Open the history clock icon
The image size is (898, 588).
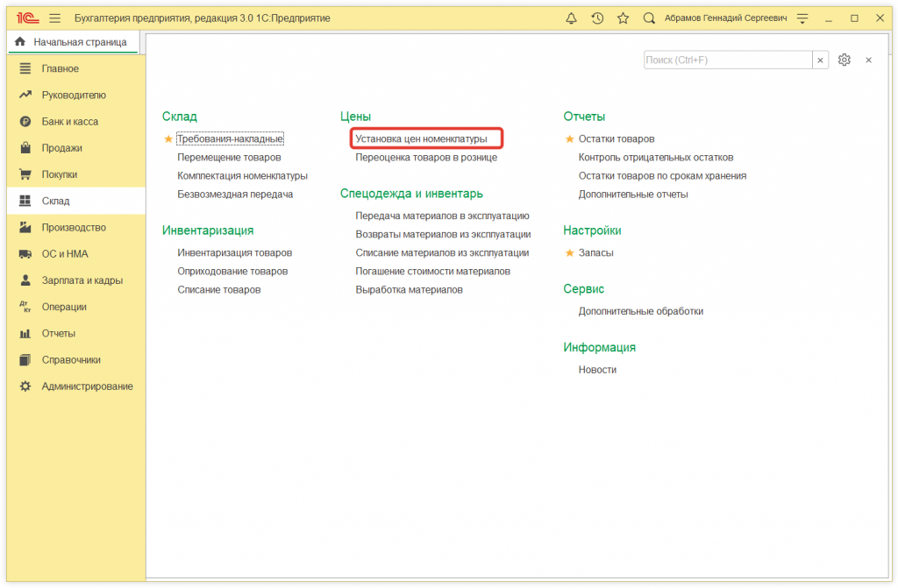tap(597, 18)
